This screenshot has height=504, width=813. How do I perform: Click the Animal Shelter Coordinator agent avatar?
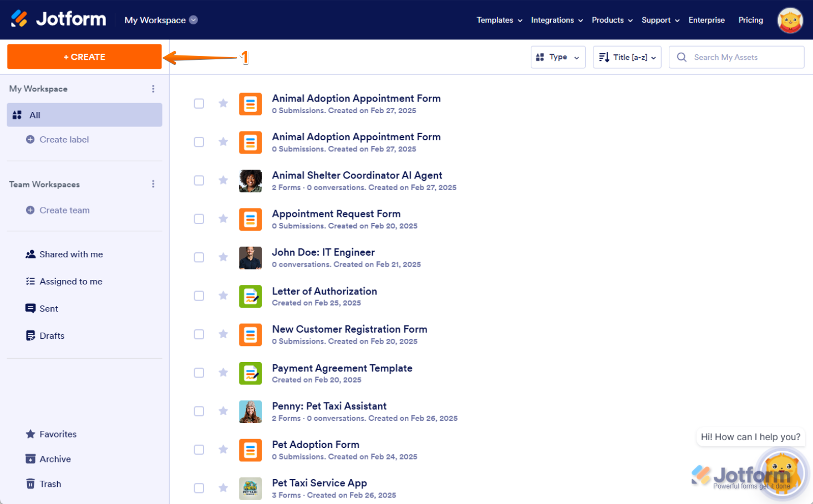(x=250, y=181)
